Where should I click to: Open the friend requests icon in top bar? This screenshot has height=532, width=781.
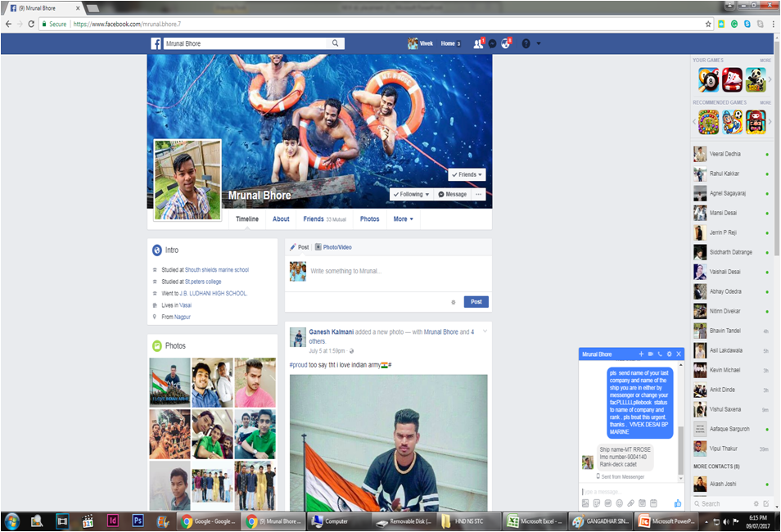click(x=478, y=43)
